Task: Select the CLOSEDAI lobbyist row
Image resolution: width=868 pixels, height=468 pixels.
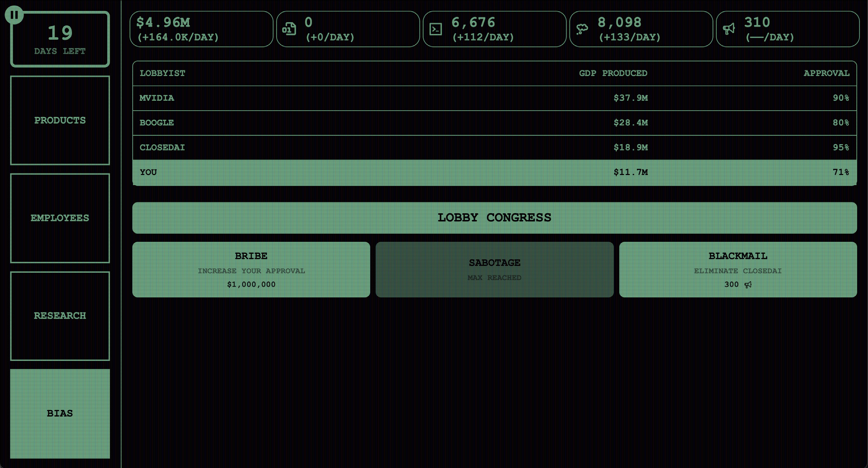Action: pos(494,148)
